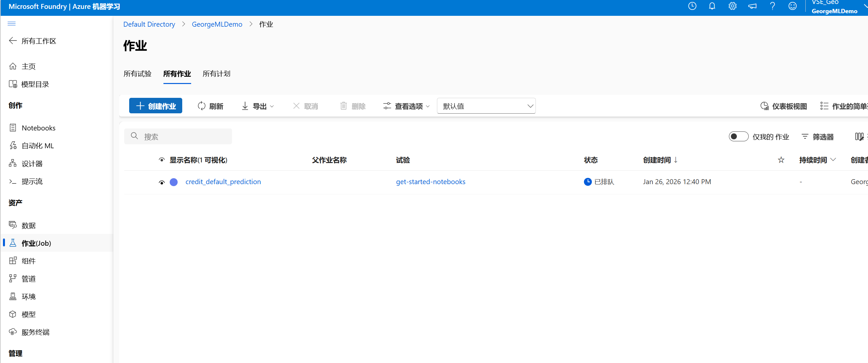Open the get-started-notebooks experiment link
868x363 pixels.
[430, 182]
